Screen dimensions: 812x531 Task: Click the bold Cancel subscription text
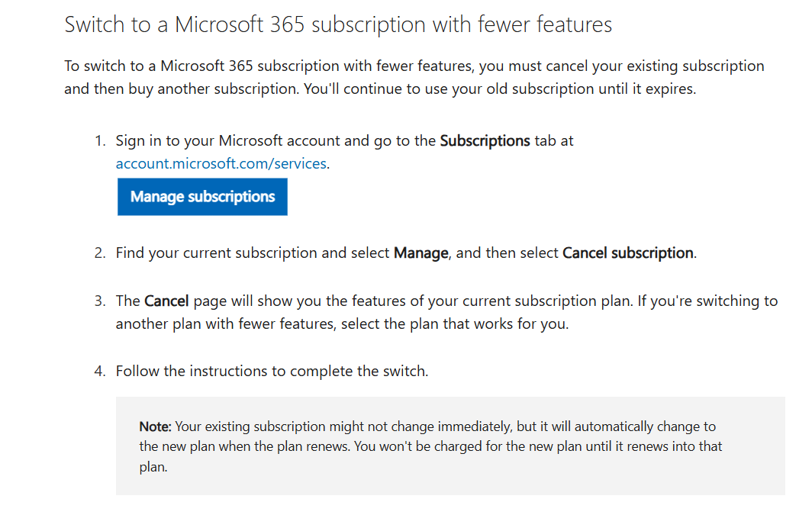[627, 253]
